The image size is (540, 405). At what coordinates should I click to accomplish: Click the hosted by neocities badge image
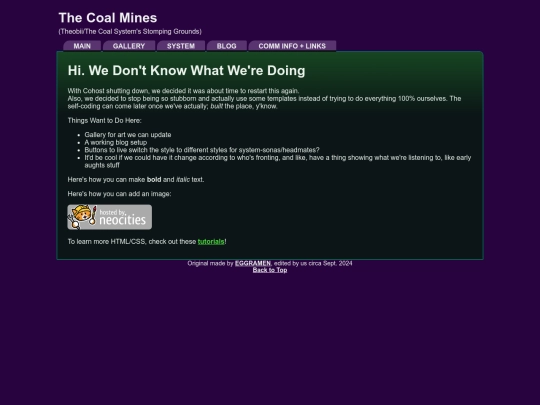coord(110,217)
